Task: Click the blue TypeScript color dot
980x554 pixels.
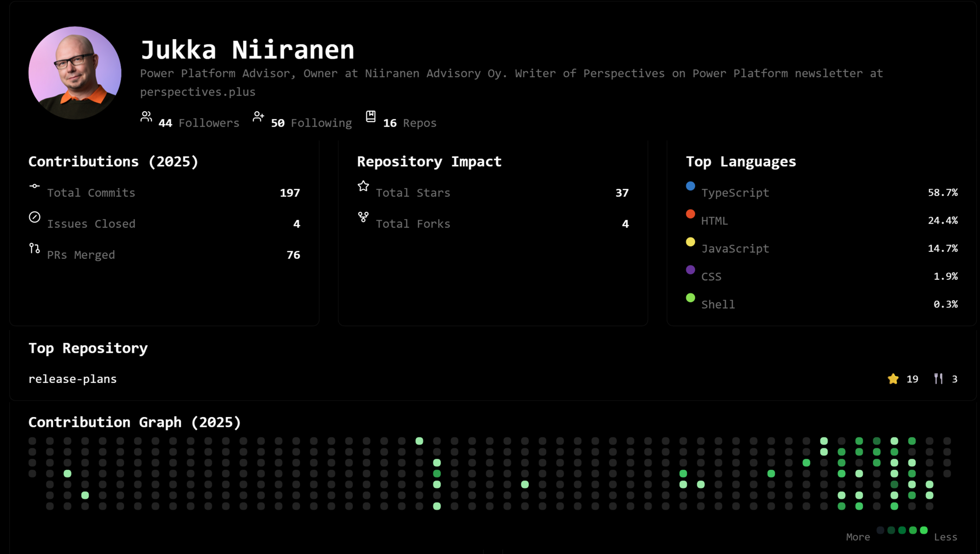Action: (690, 186)
